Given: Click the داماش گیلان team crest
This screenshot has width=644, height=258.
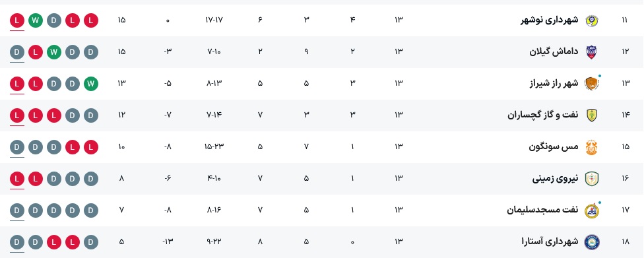Looking at the screenshot, I should pyautogui.click(x=591, y=51).
